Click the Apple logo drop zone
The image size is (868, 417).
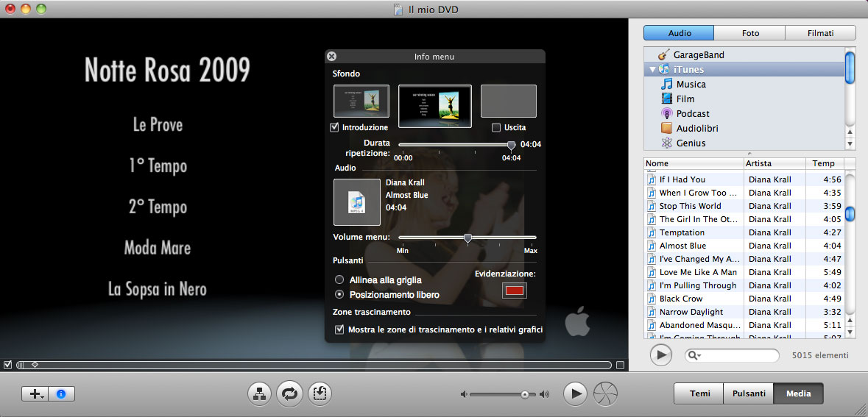[x=577, y=322]
